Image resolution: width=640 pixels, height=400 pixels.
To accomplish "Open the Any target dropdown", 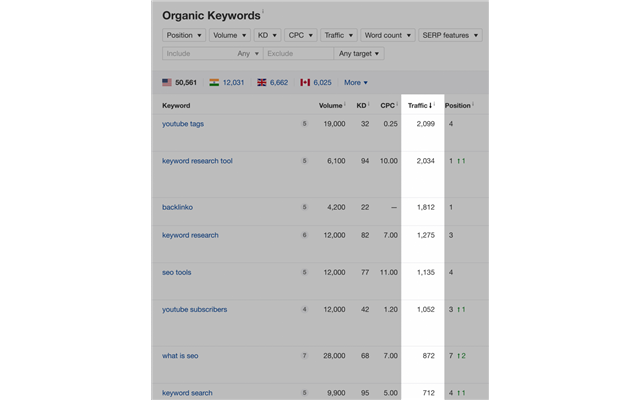I will point(359,53).
